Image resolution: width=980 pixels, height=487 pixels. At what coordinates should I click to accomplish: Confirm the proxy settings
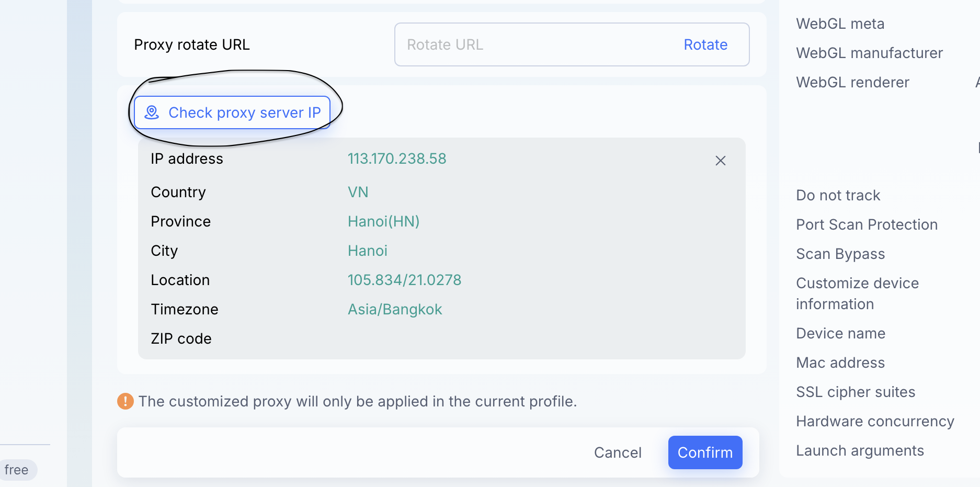(x=705, y=452)
